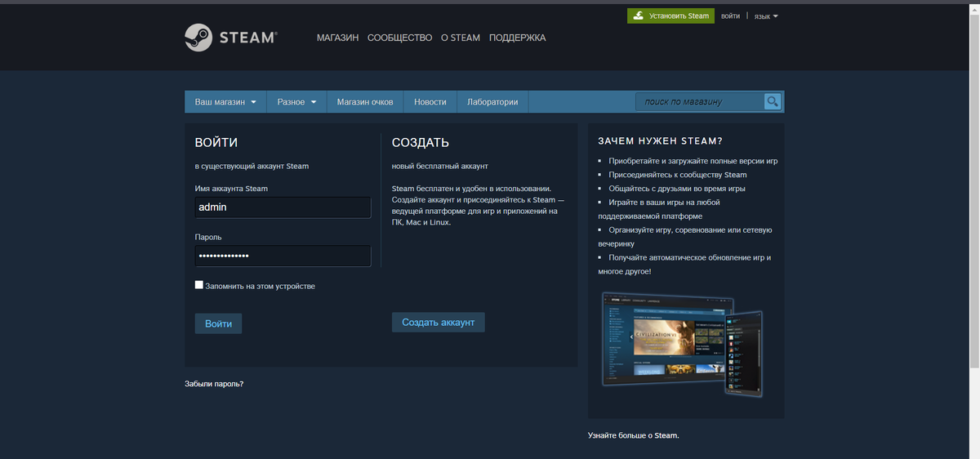Open the "Забыли пароль?" link
The image size is (980, 459).
pos(214,383)
